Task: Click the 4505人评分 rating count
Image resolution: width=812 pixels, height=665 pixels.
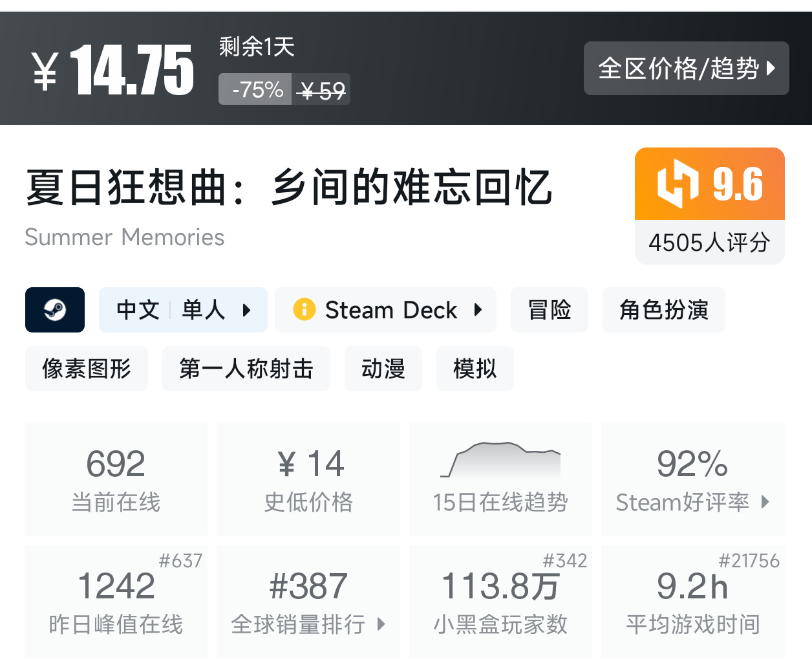Action: 709,243
